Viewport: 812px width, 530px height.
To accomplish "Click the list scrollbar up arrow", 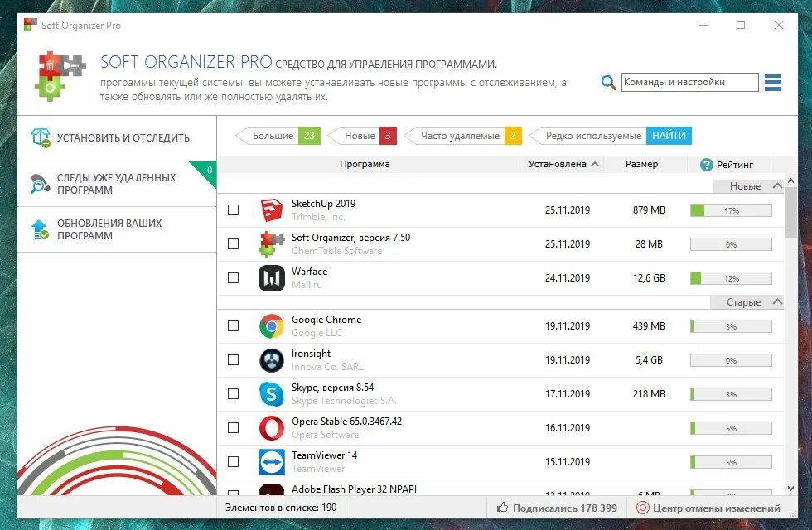I will pos(790,181).
